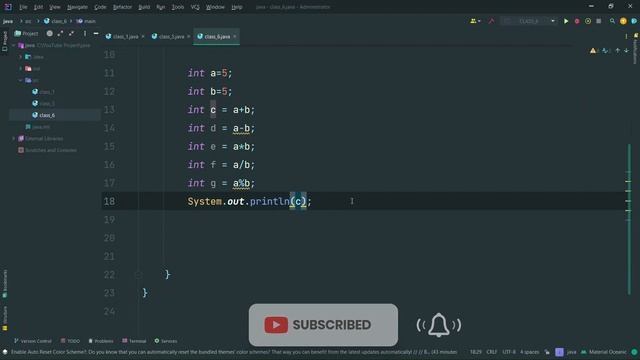This screenshot has height=360, width=640.
Task: Click 4 spaces indent setting in status bar
Action: tap(529, 352)
